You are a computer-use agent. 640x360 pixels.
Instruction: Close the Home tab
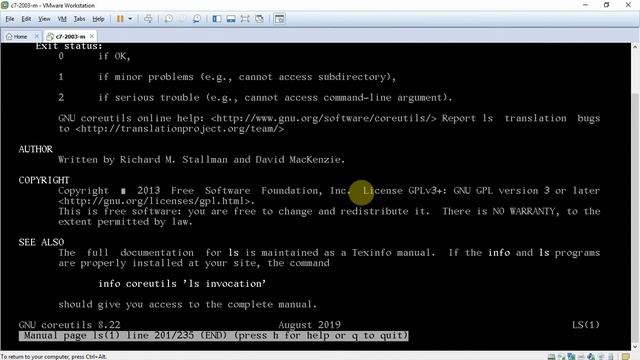(x=36, y=36)
